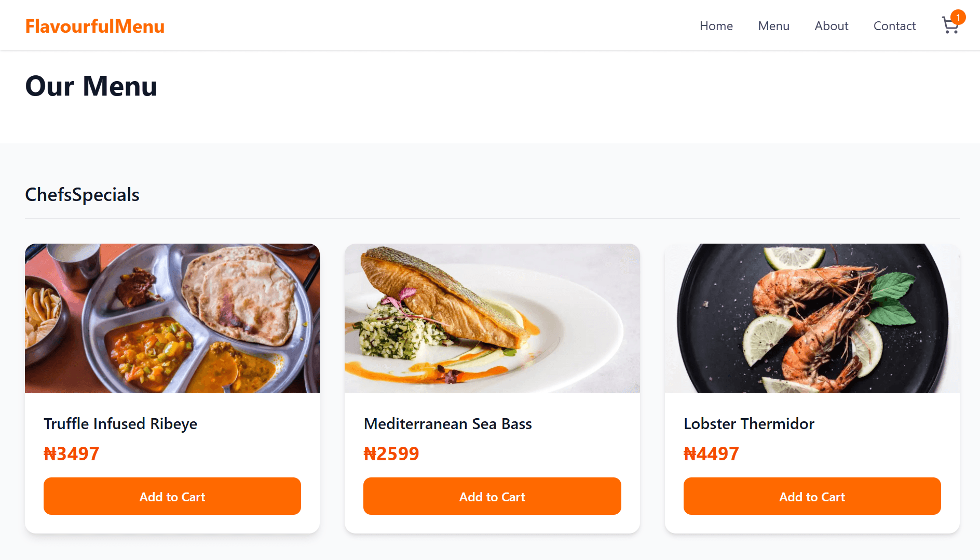Navigate to the About page
Image resolution: width=980 pixels, height=560 pixels.
(831, 26)
